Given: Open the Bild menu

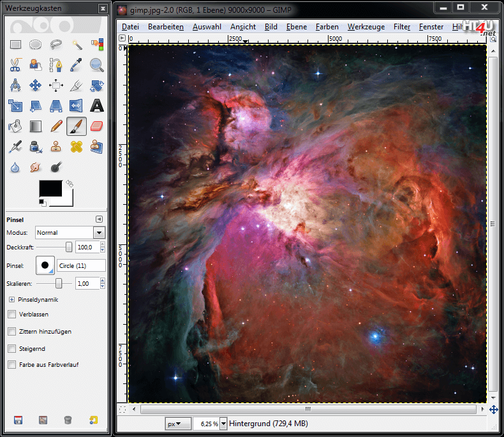Looking at the screenshot, I should (271, 27).
